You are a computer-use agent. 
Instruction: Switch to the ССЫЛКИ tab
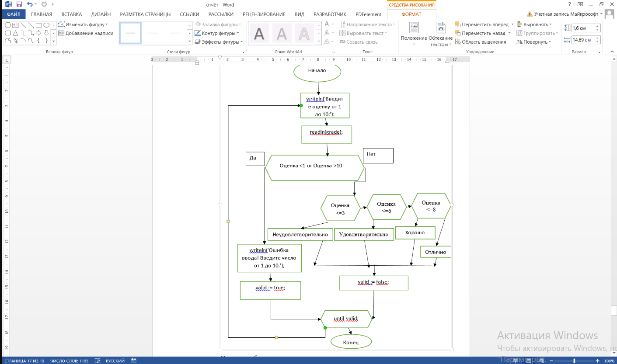click(189, 14)
